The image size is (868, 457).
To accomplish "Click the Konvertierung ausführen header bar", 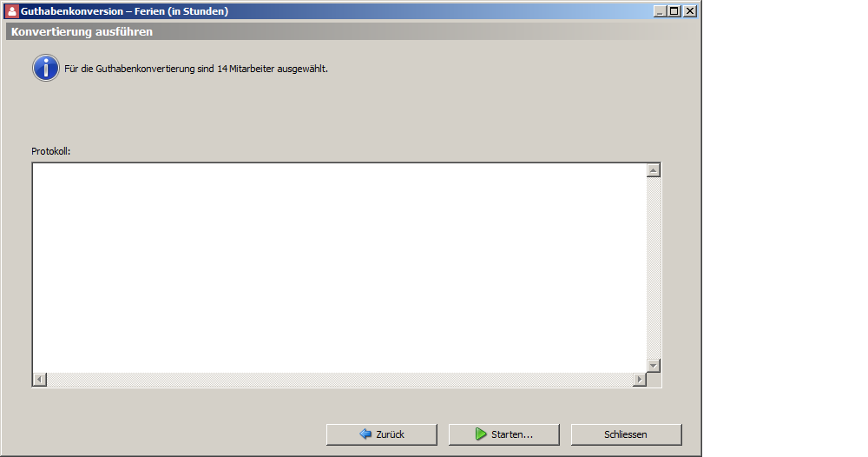I will pyautogui.click(x=351, y=31).
